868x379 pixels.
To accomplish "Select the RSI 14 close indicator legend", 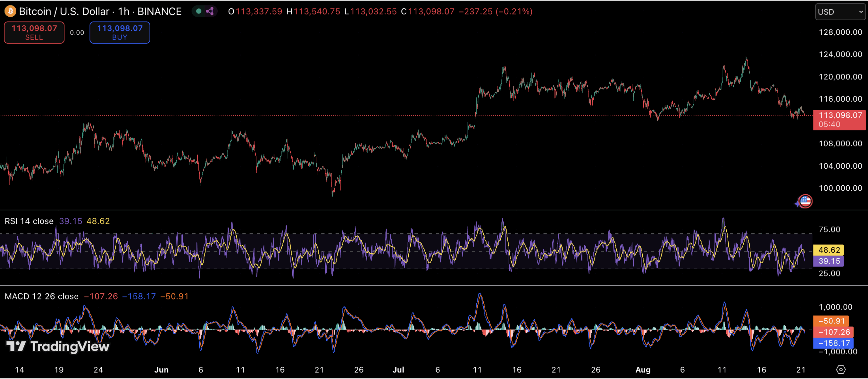I will [29, 221].
